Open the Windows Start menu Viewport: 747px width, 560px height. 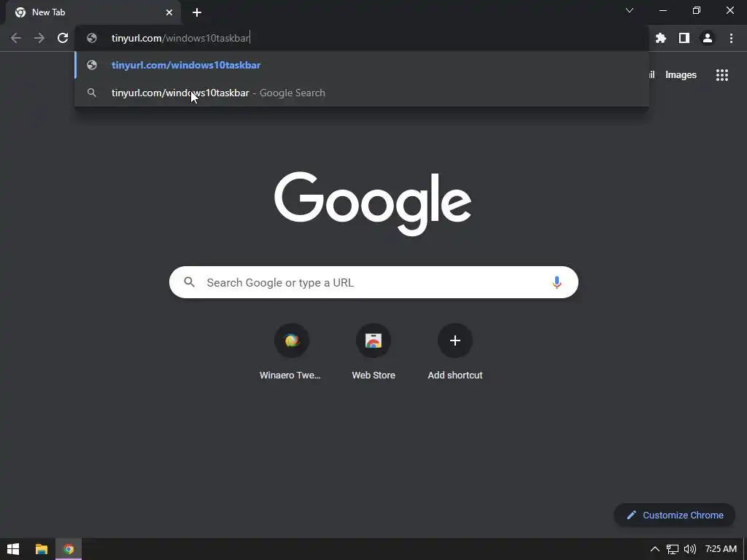coord(13,549)
